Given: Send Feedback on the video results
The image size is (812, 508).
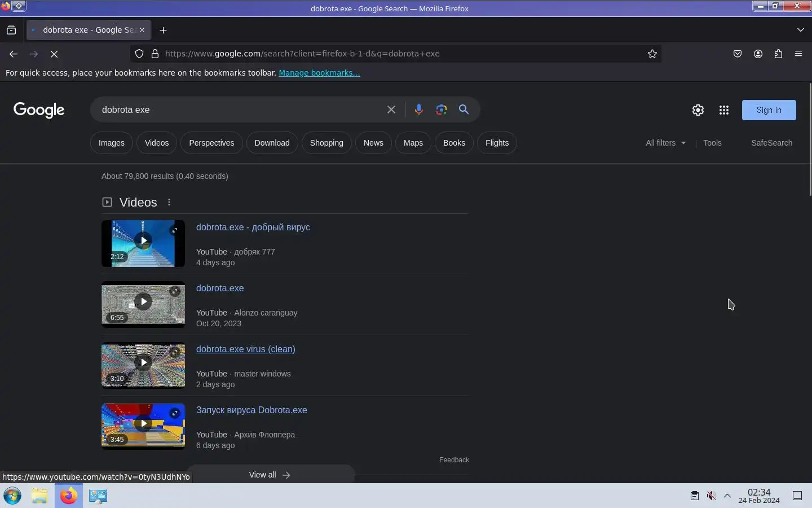Looking at the screenshot, I should click(454, 460).
